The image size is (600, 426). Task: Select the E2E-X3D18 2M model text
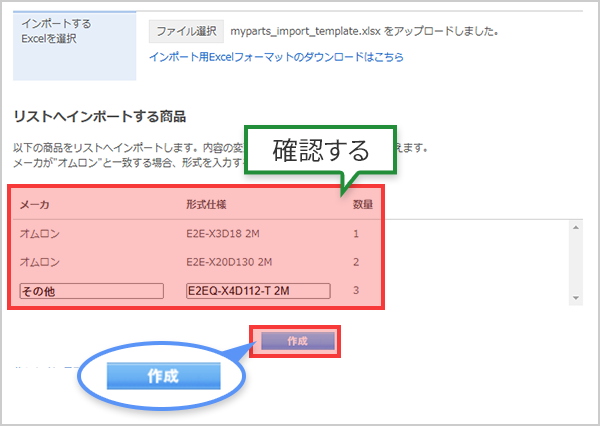coord(223,233)
